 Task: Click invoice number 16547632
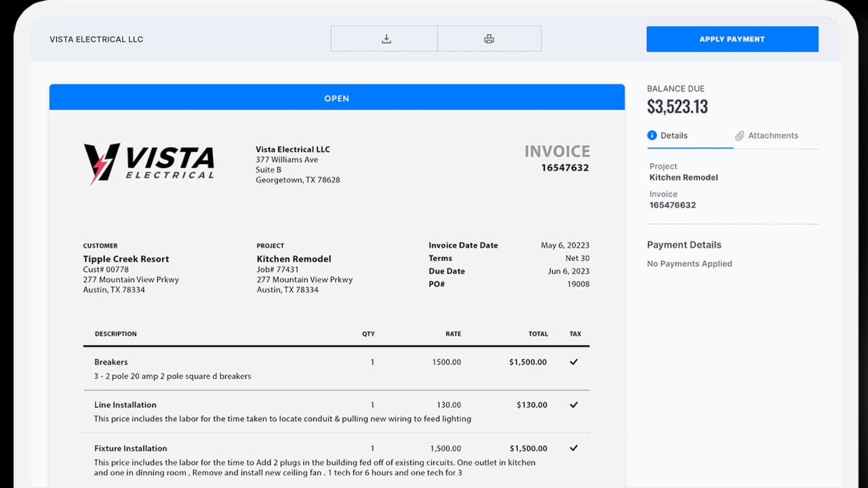point(565,167)
